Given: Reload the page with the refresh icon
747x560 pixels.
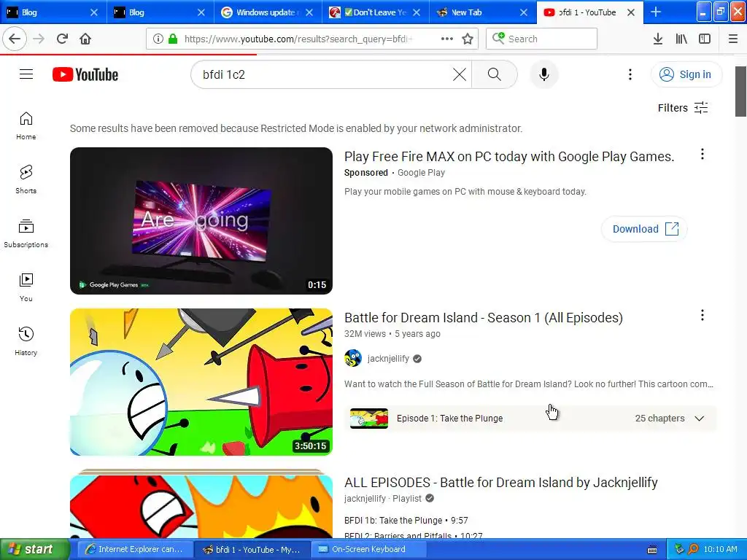Looking at the screenshot, I should point(62,39).
